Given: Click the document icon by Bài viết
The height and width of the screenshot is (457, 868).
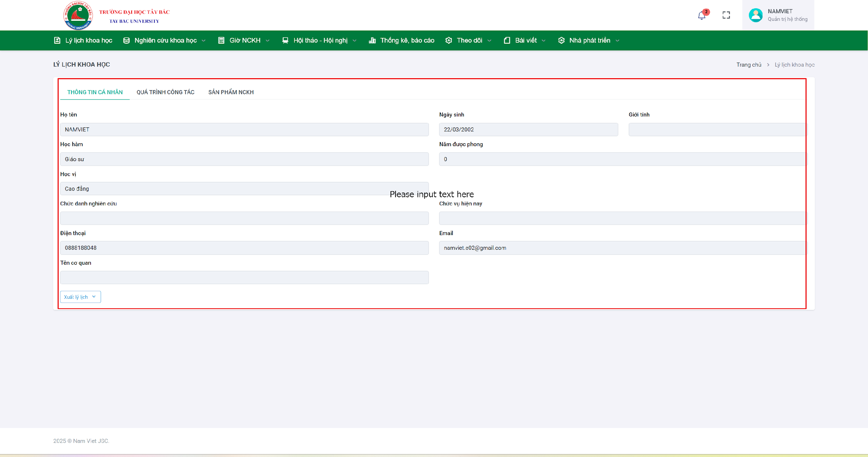Looking at the screenshot, I should click(x=507, y=40).
